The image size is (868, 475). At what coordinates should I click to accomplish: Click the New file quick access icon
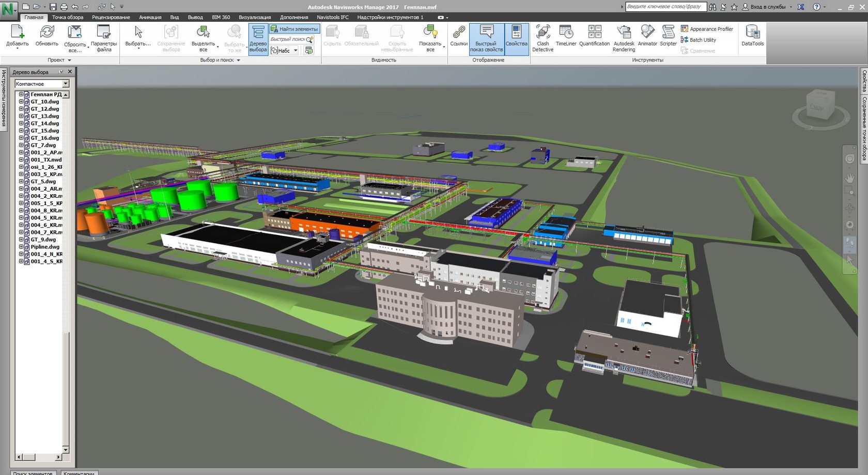tap(25, 7)
